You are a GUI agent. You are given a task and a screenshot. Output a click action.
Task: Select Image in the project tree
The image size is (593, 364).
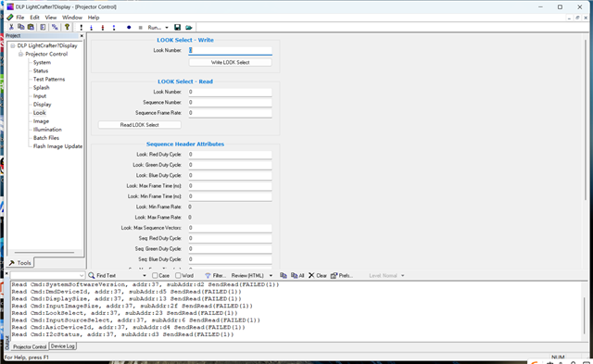pyautogui.click(x=41, y=121)
